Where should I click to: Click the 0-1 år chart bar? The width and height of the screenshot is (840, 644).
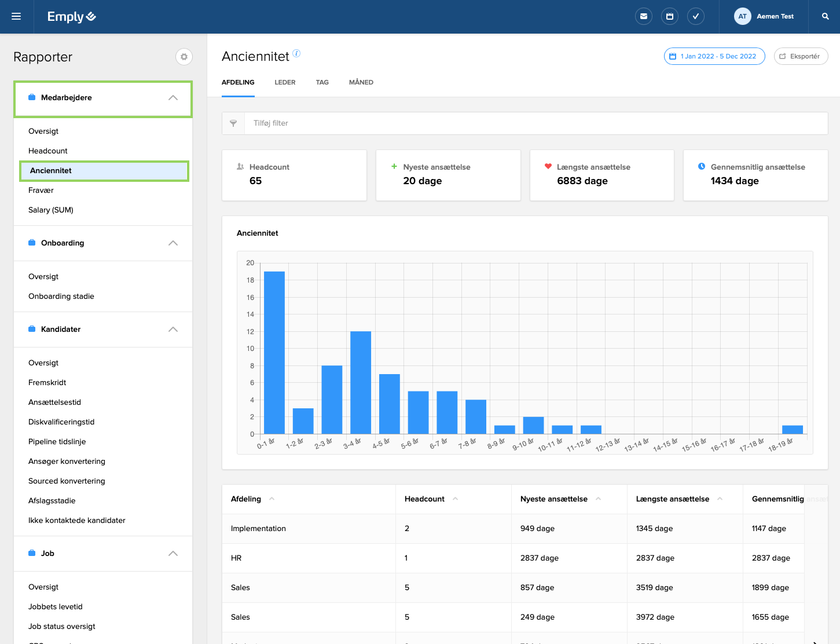pyautogui.click(x=274, y=352)
